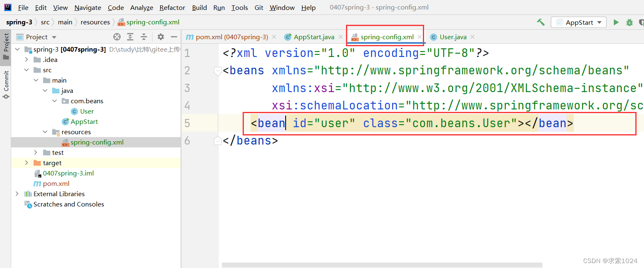The height and width of the screenshot is (268, 644).
Task: Open the File menu
Action: coord(23,7)
